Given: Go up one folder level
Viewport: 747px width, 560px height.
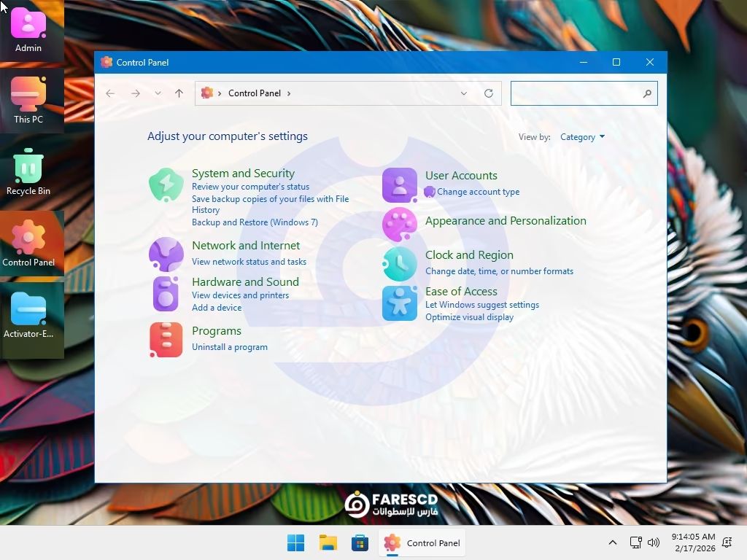Looking at the screenshot, I should pos(179,93).
